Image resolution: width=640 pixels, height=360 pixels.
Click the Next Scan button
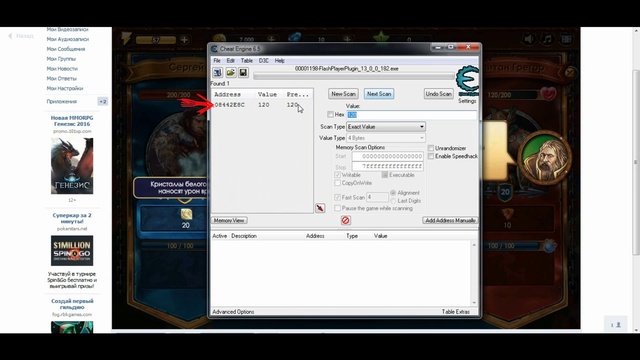(x=379, y=94)
